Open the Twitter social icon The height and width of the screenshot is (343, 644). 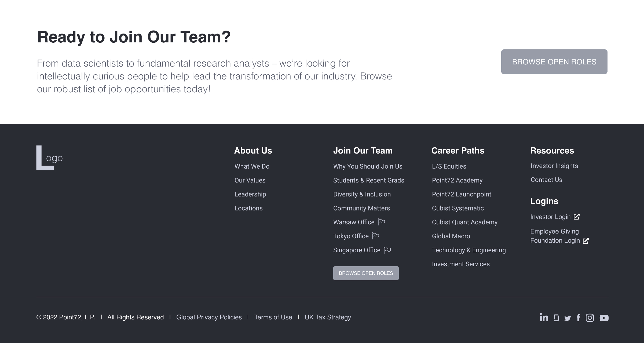coord(567,318)
